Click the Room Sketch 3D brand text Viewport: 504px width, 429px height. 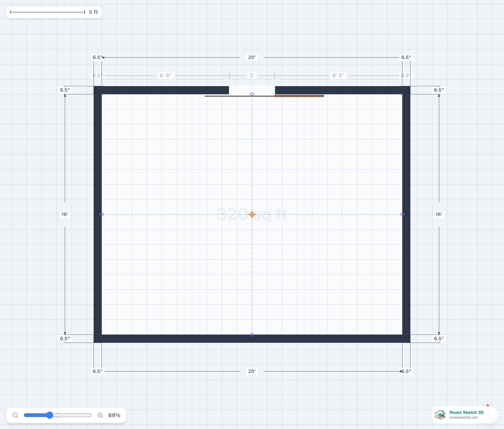tap(467, 413)
